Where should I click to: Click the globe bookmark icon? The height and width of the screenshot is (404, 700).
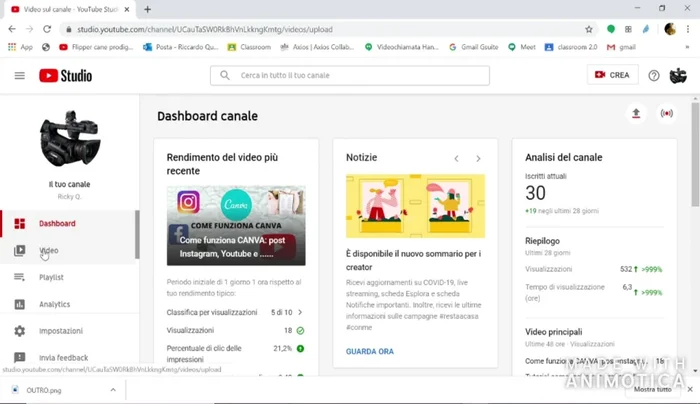pyautogui.click(x=46, y=47)
